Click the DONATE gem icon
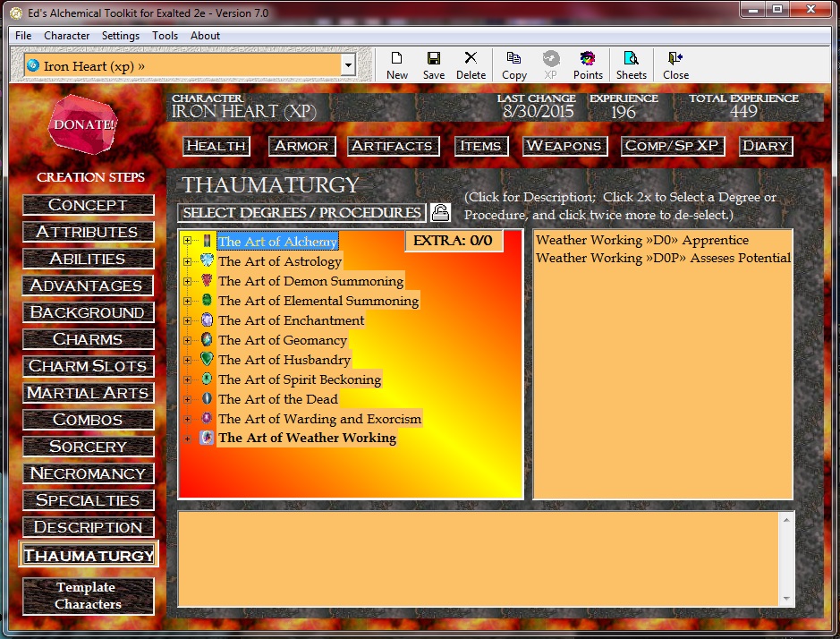 (83, 124)
